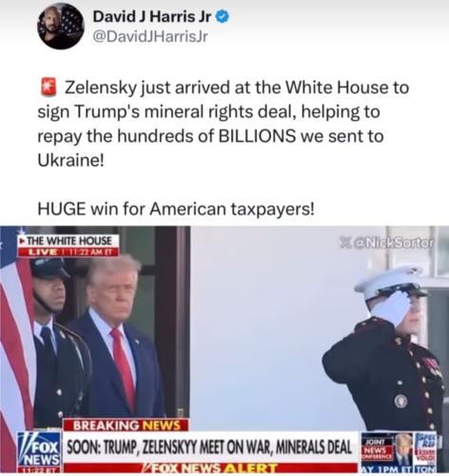The image size is (449, 476).
Task: Click the David J Harris Jr display name
Action: click(151, 16)
